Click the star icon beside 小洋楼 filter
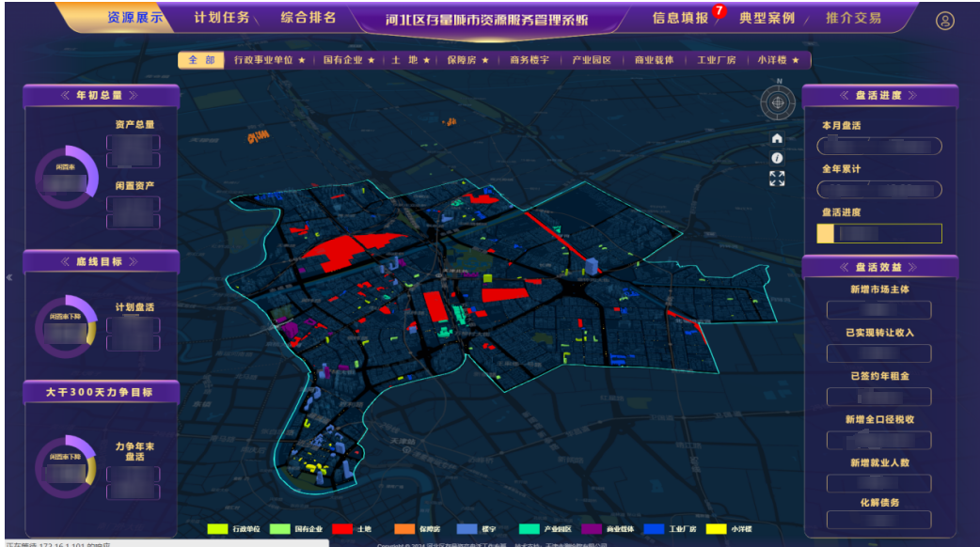The height and width of the screenshot is (547, 980). pyautogui.click(x=795, y=59)
